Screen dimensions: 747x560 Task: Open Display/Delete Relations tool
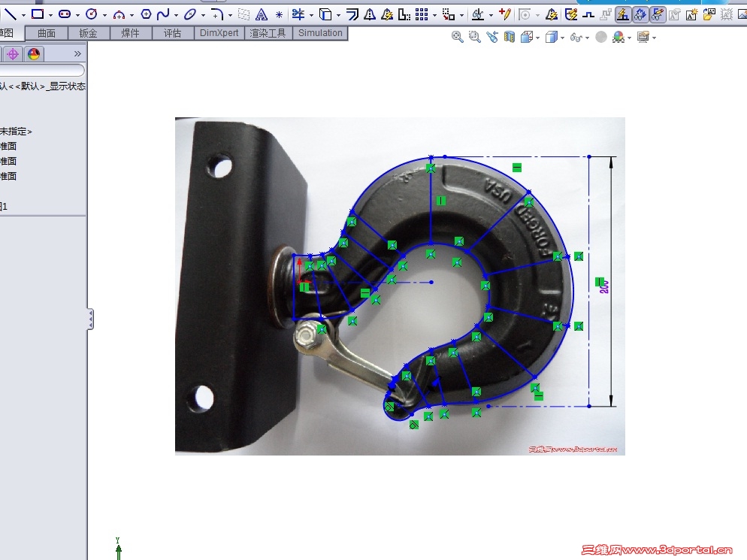coord(478,15)
